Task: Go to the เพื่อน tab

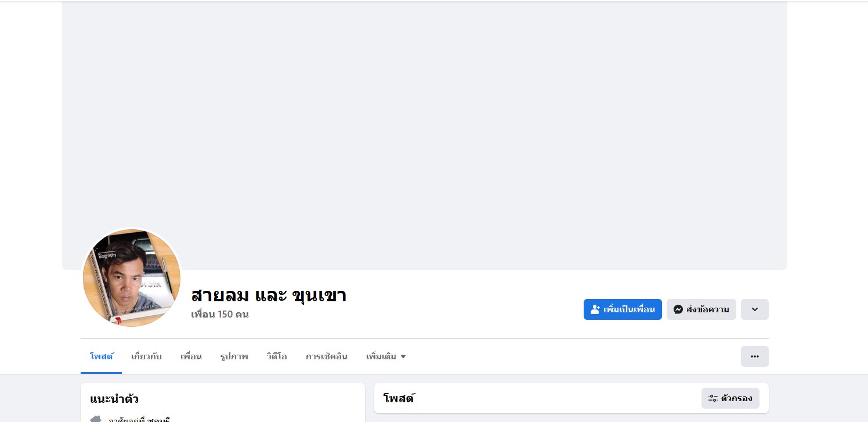Action: coord(191,356)
